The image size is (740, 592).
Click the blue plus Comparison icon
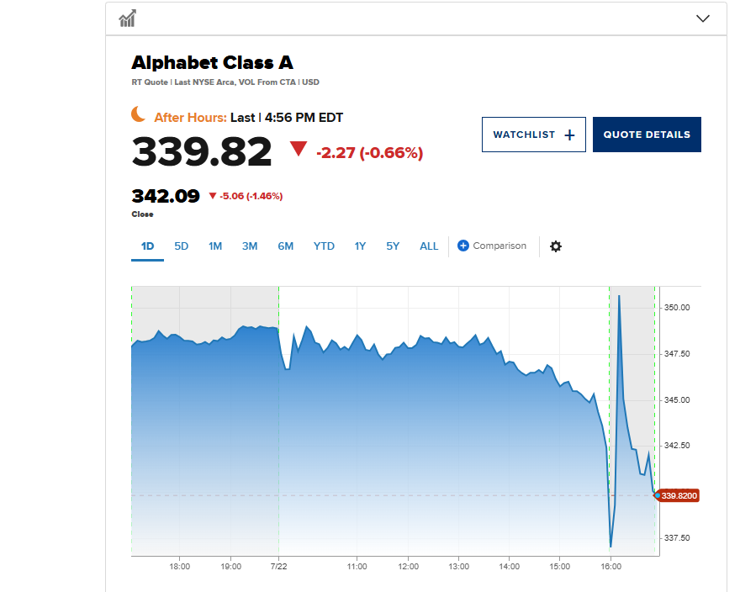click(x=463, y=245)
